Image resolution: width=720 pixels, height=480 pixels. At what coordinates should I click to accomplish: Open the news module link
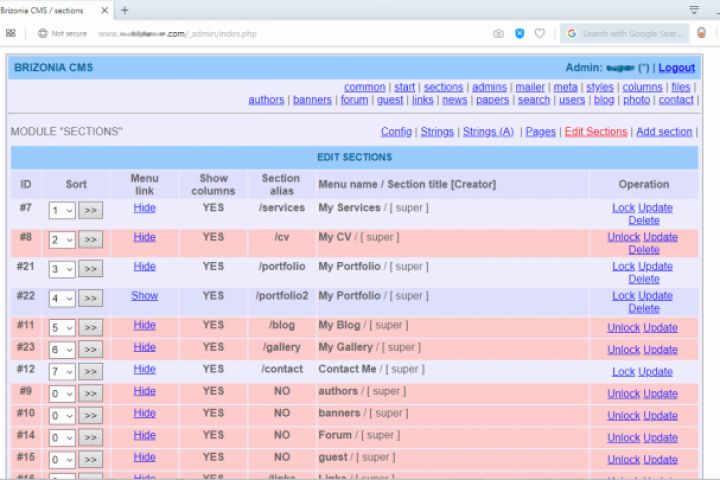(455, 100)
